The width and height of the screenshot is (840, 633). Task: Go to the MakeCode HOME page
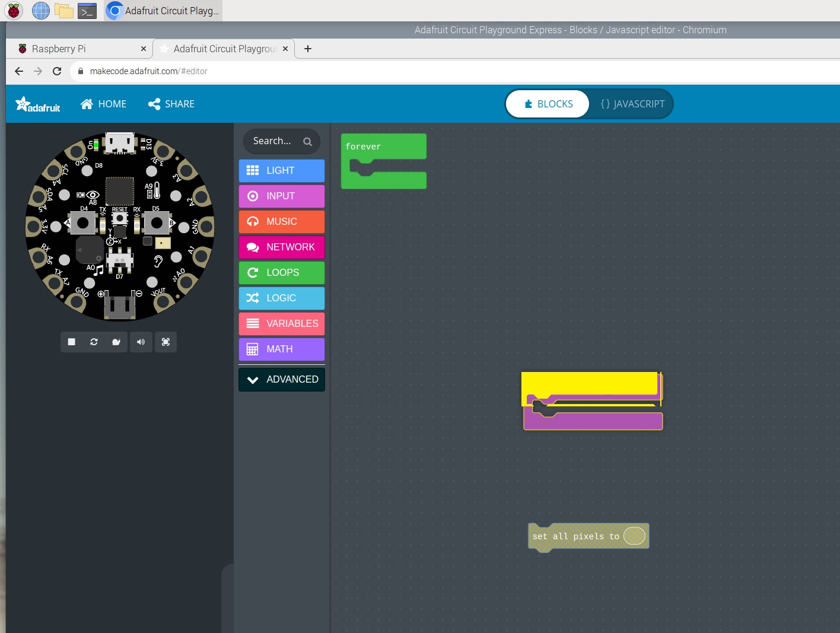pos(103,103)
